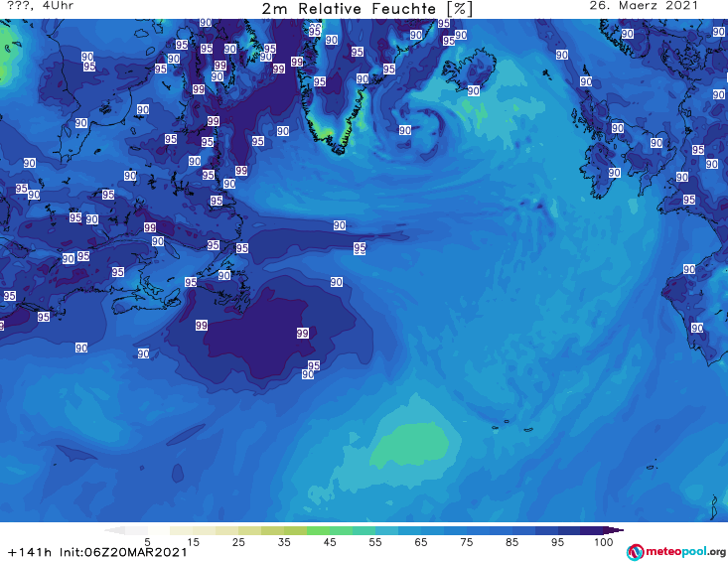The width and height of the screenshot is (728, 562).
Task: Click the "65" value on the color scale
Action: (421, 541)
